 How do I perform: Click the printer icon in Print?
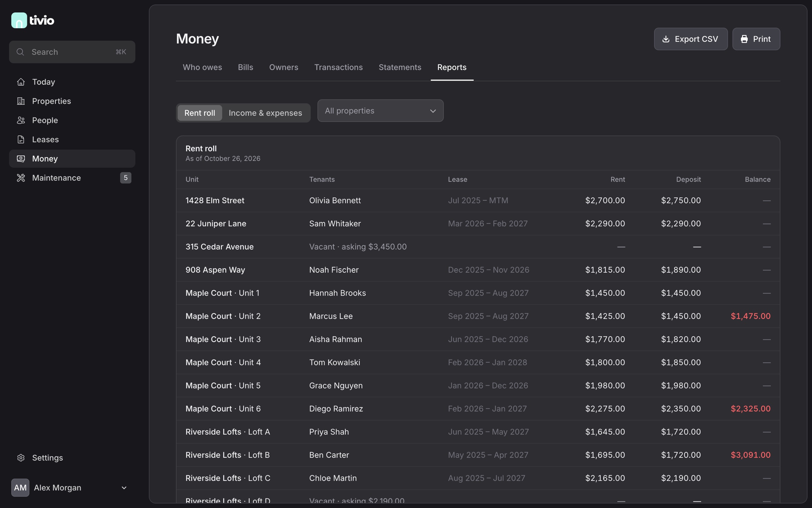744,39
